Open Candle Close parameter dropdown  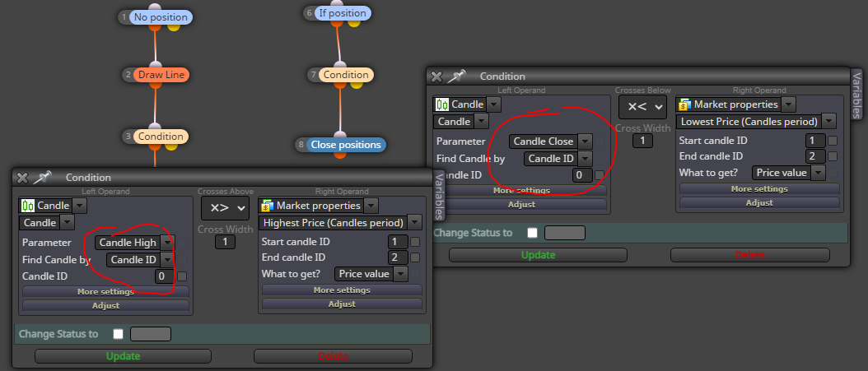click(586, 141)
